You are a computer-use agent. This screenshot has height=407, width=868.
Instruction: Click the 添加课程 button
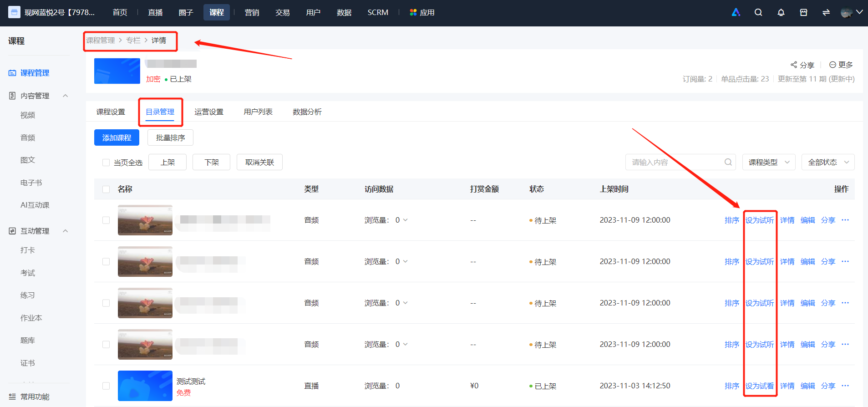pos(117,137)
